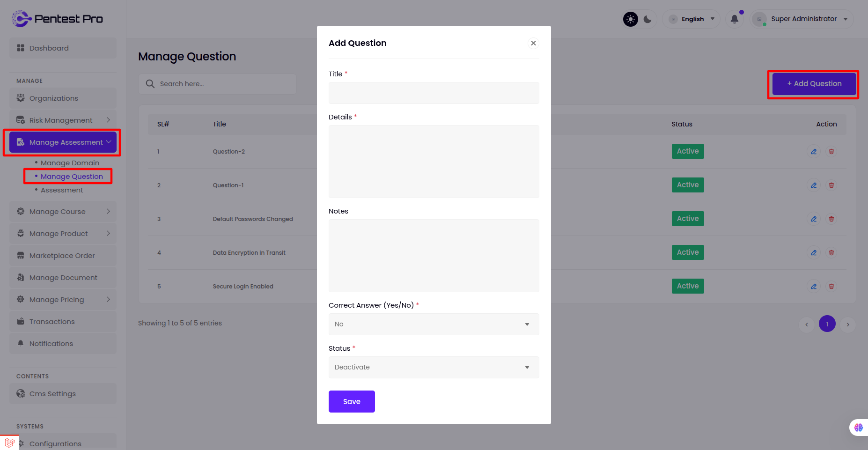Expand the English language selector
This screenshot has width=868, height=450.
pos(692,19)
